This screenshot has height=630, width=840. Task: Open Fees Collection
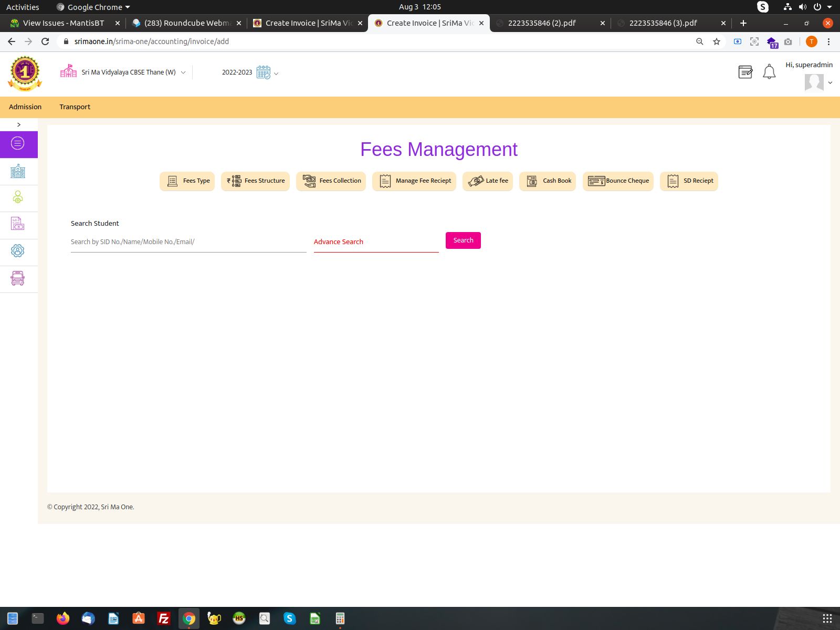tap(331, 181)
